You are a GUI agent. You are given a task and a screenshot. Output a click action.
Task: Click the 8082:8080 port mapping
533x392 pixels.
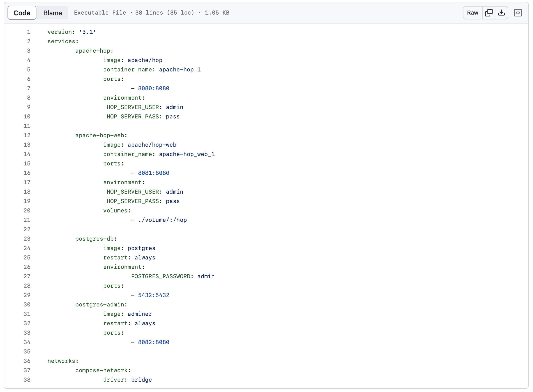pos(153,342)
